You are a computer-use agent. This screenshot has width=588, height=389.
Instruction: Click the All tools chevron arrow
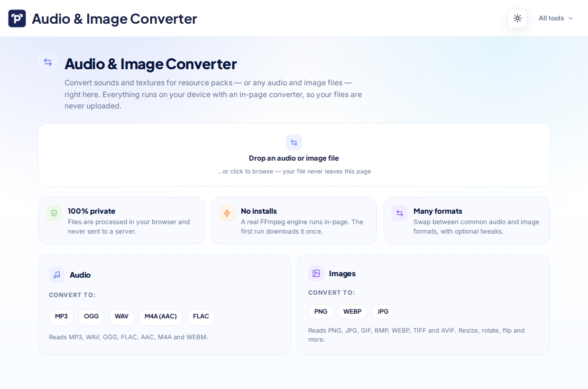570,18
